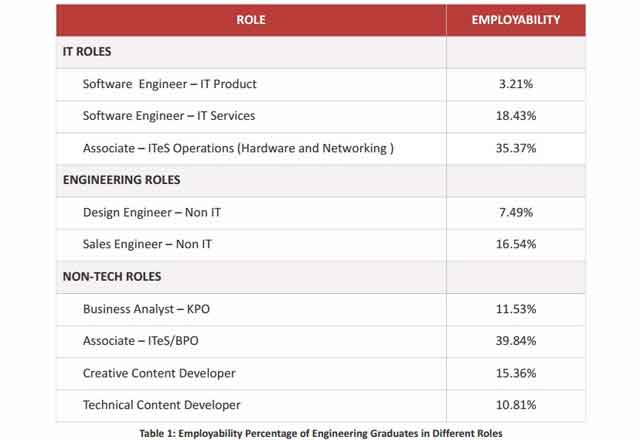Select the Technical Content Developer label
Image resolution: width=640 pixels, height=440 pixels.
click(x=162, y=405)
